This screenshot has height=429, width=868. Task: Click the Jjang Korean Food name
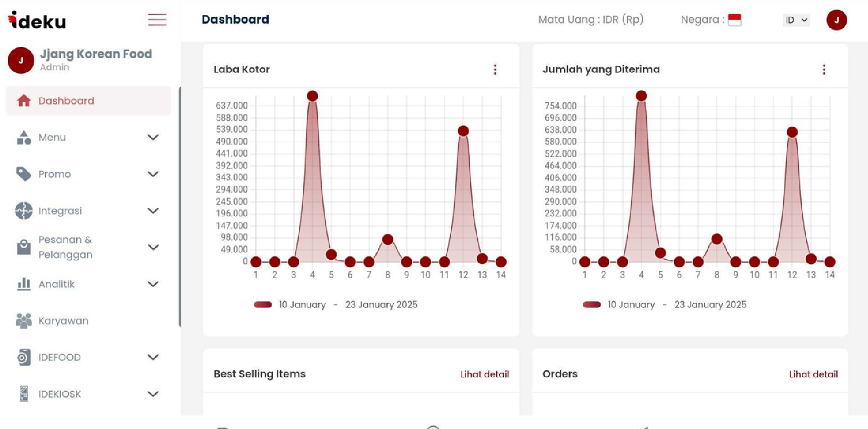pyautogui.click(x=96, y=54)
